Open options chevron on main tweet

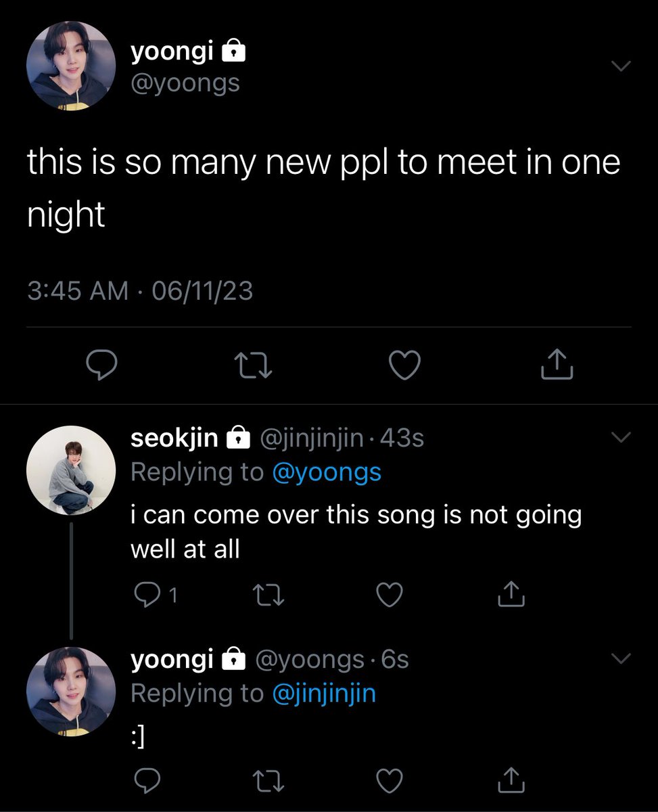621,66
